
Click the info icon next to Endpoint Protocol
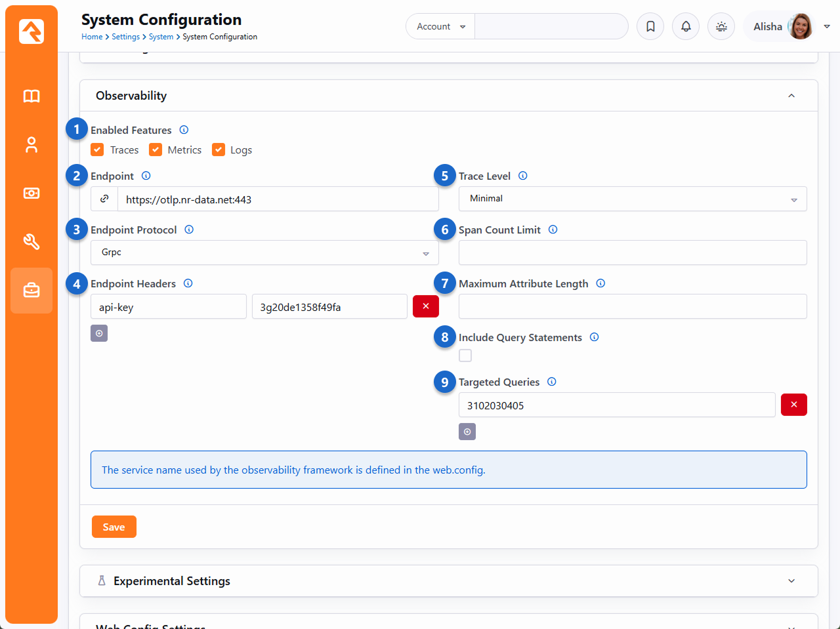point(189,230)
